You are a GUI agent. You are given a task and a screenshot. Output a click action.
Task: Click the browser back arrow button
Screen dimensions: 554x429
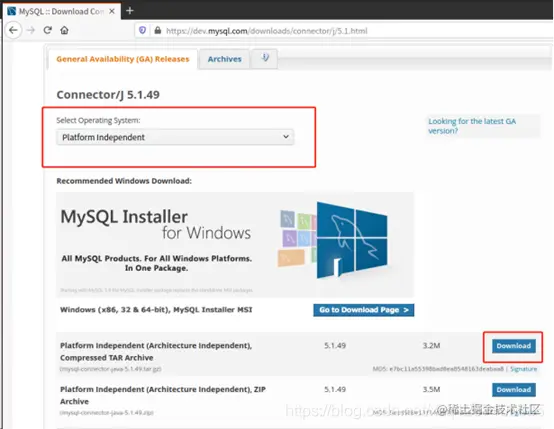[x=13, y=30]
